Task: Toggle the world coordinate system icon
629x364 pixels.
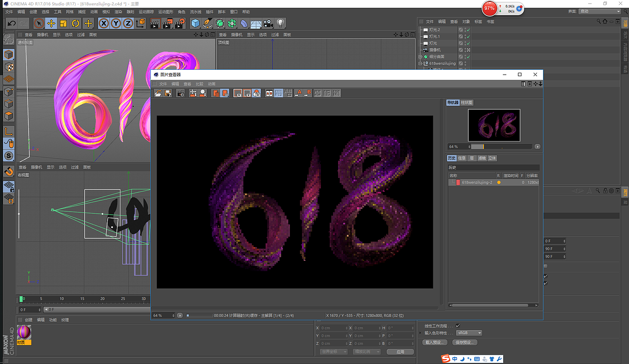Action: pyautogui.click(x=141, y=23)
